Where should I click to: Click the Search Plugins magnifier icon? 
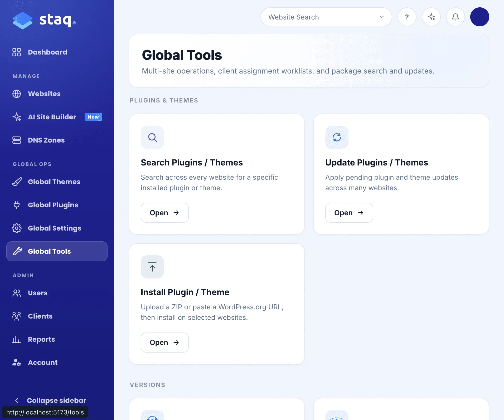point(152,137)
